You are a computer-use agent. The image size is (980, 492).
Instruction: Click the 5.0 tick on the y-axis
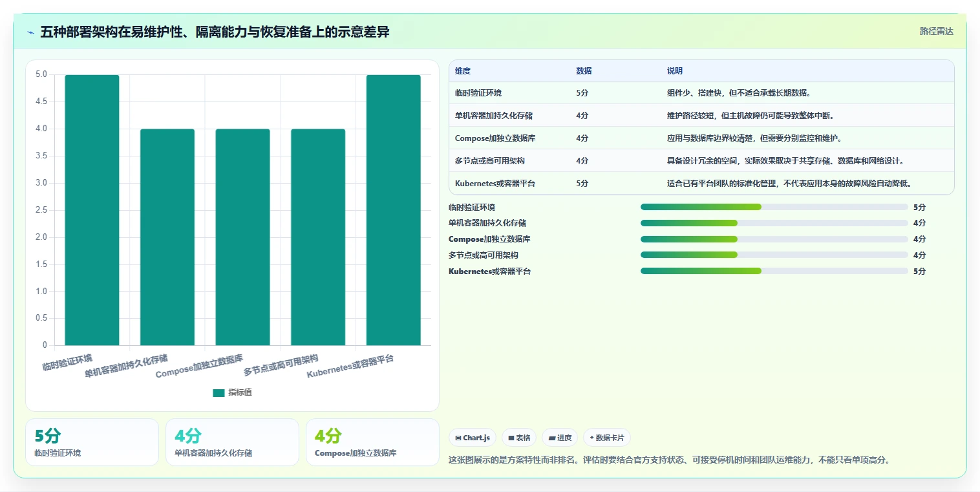tap(41, 74)
